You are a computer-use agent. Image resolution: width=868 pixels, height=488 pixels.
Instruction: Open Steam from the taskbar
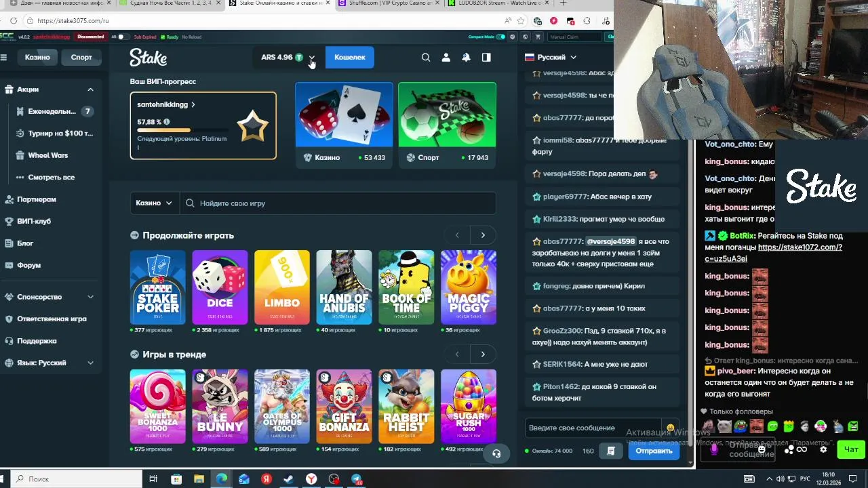(x=289, y=479)
